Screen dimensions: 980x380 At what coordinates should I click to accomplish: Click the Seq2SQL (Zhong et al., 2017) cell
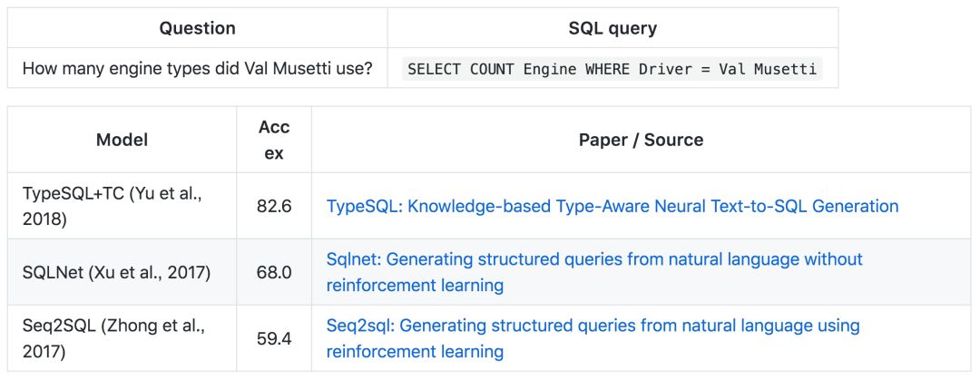(x=122, y=339)
